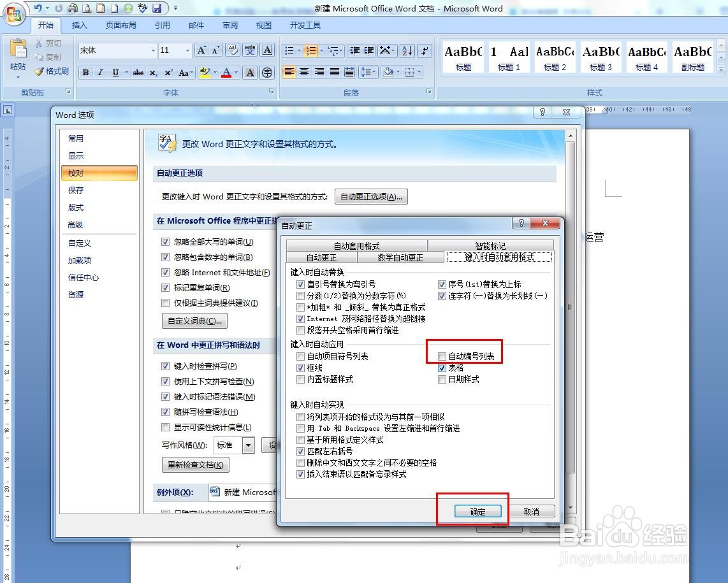Expand Customize Quick Access Toolbar arrow
Image resolution: width=728 pixels, height=583 pixels.
pyautogui.click(x=175, y=8)
